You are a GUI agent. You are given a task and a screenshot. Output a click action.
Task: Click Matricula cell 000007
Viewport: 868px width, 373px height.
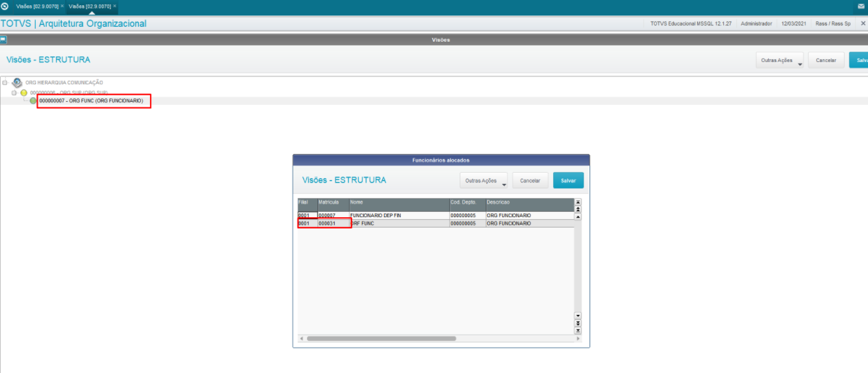pyautogui.click(x=333, y=215)
